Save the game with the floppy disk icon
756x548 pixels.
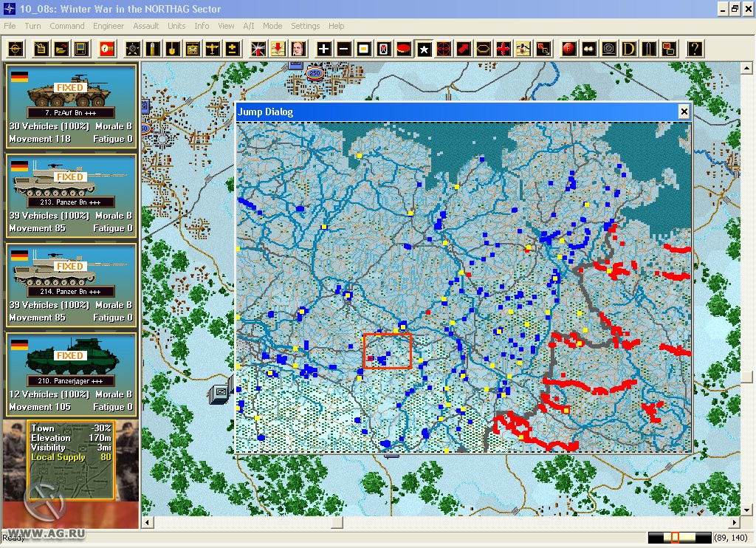click(81, 49)
